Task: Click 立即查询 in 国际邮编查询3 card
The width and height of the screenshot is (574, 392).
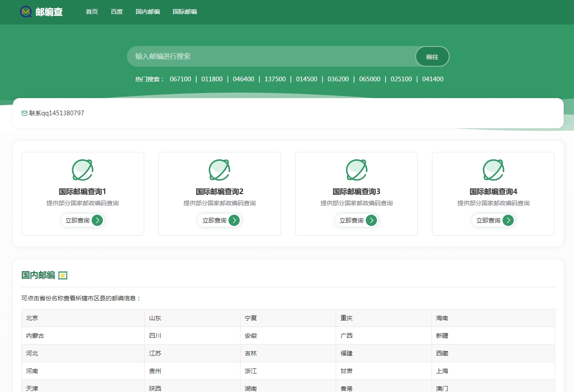Action: coord(352,220)
